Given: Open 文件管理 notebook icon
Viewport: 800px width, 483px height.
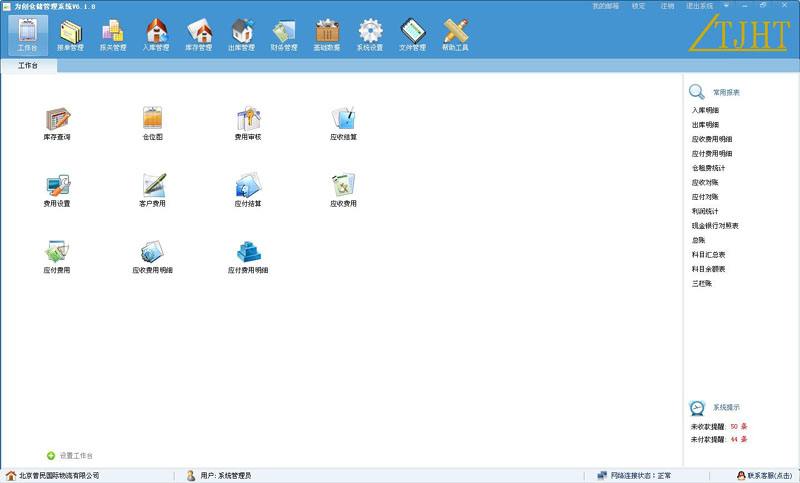Looking at the screenshot, I should pyautogui.click(x=412, y=34).
